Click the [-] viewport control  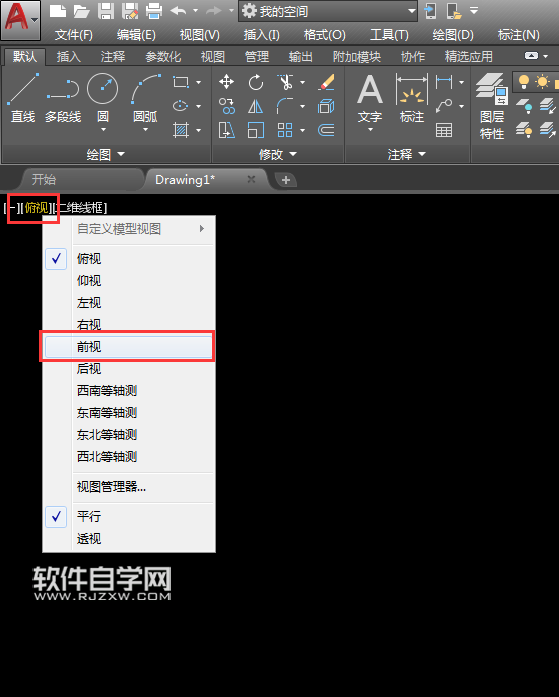point(11,208)
